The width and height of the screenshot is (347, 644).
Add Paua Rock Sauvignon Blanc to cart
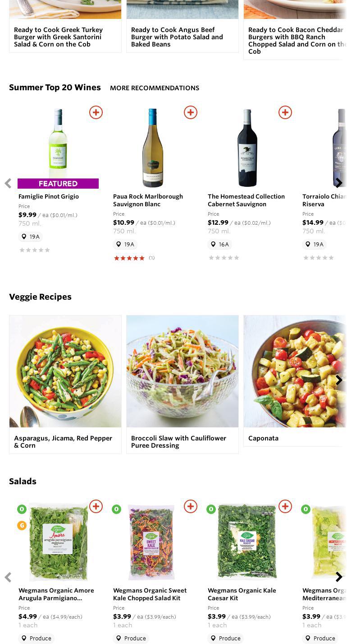(191, 112)
